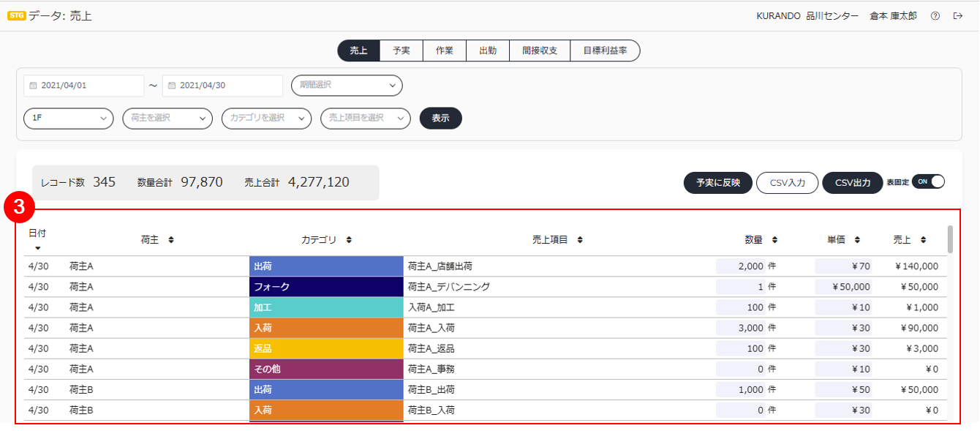Click the unit price ¥50,000 for 荷主A_デバンニング
This screenshot has height=431, width=980.
(x=843, y=287)
